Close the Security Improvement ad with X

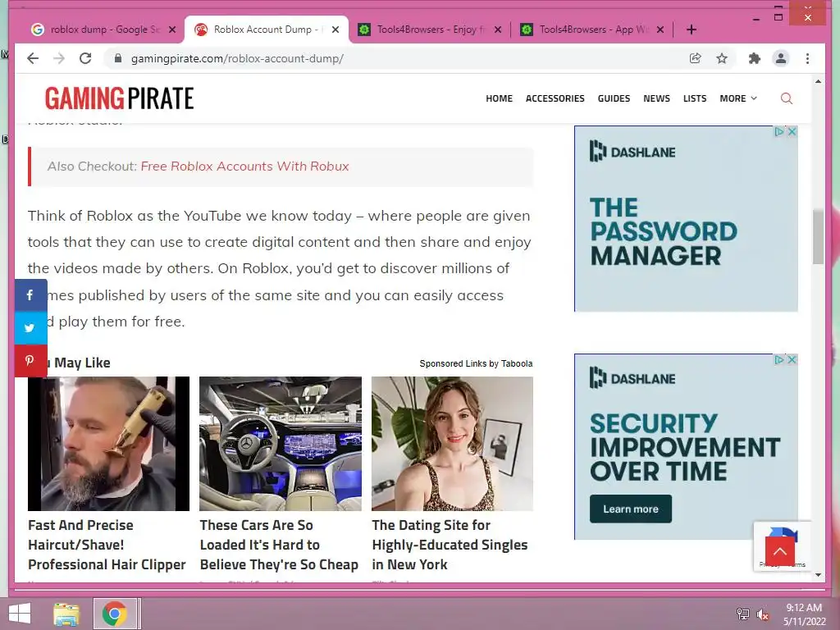pyautogui.click(x=792, y=360)
